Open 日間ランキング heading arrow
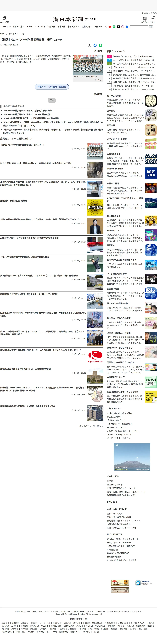Screen dimensions: 157x644 tap(124, 51)
